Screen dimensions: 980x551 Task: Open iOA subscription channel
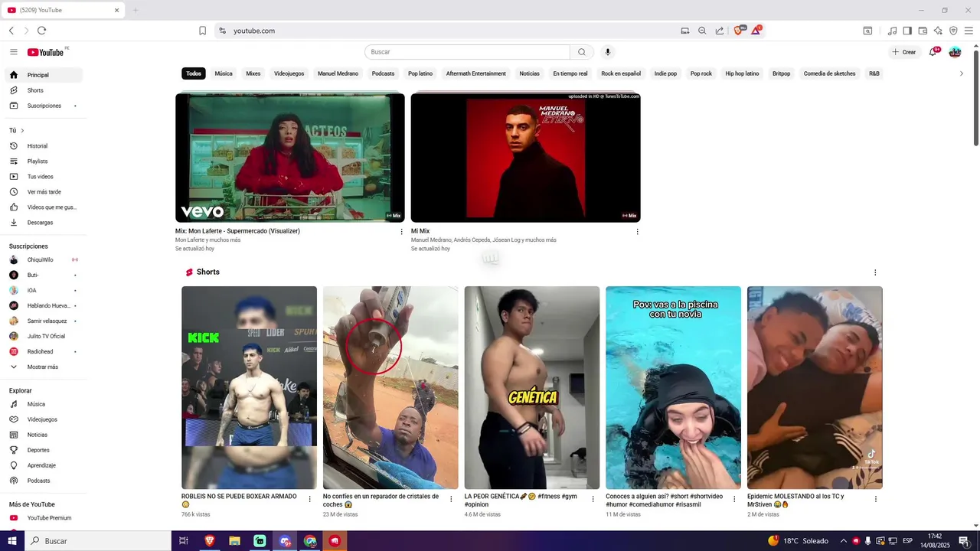pos(44,290)
